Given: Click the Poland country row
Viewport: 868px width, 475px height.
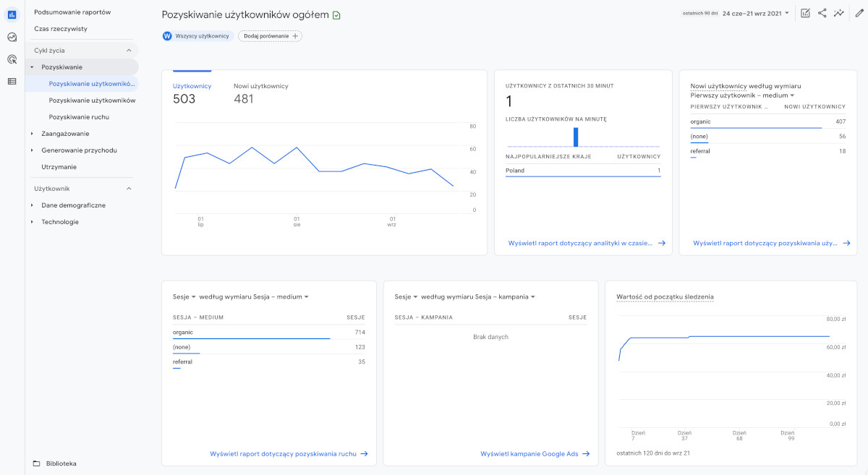Looking at the screenshot, I should click(583, 171).
